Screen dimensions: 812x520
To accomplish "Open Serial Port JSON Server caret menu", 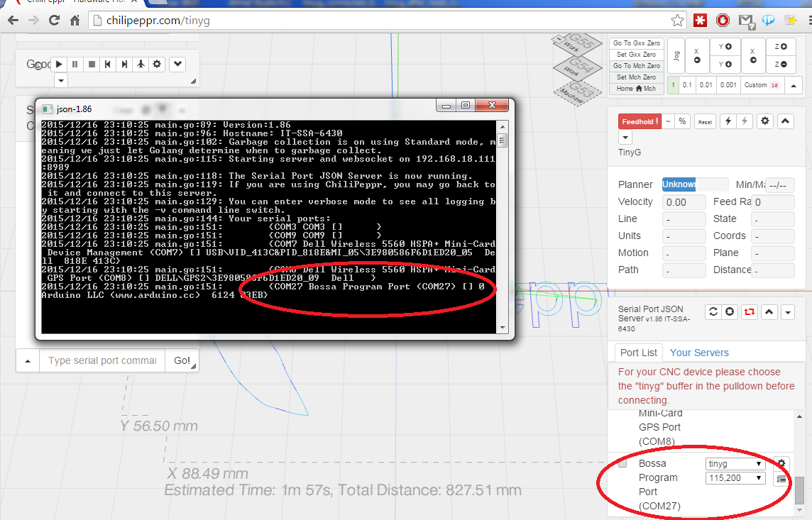I will click(x=788, y=312).
